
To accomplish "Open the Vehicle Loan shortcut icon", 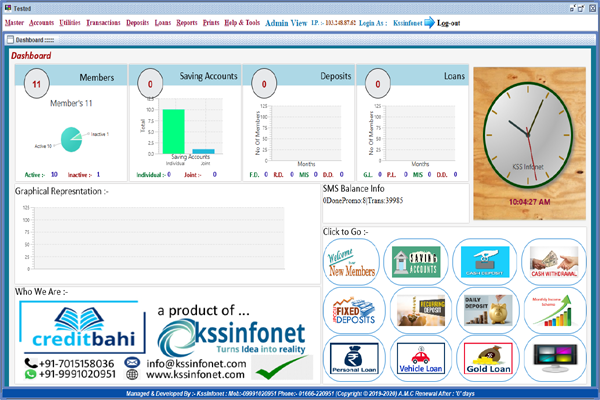I will pos(421,358).
